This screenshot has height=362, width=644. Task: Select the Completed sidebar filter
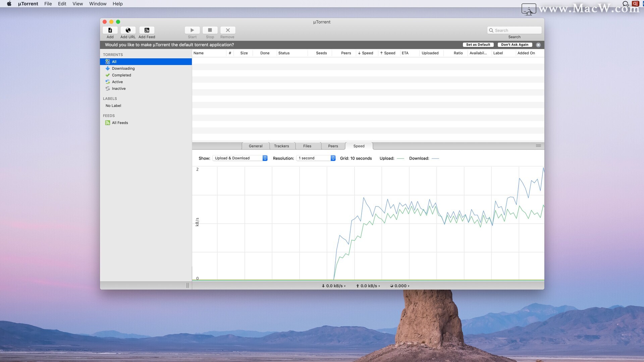146,75
